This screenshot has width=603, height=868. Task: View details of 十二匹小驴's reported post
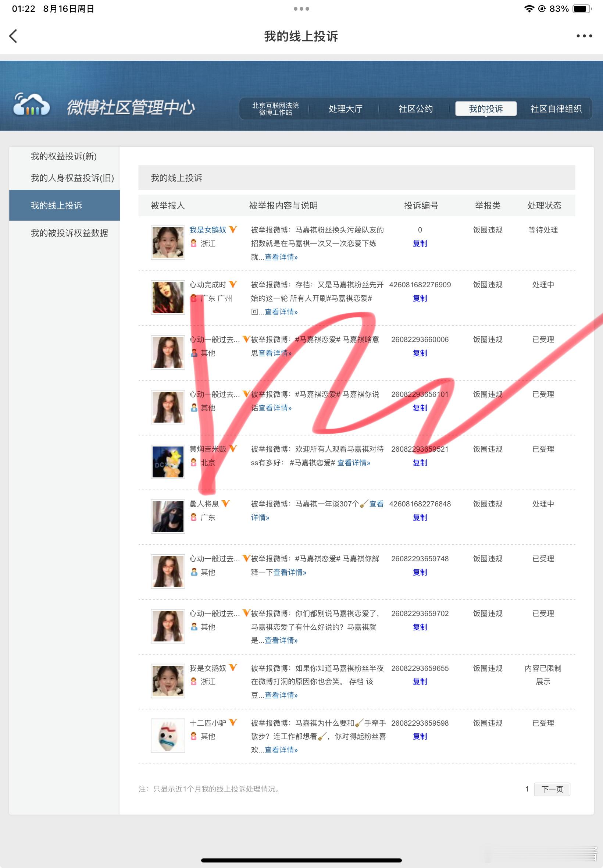(281, 750)
